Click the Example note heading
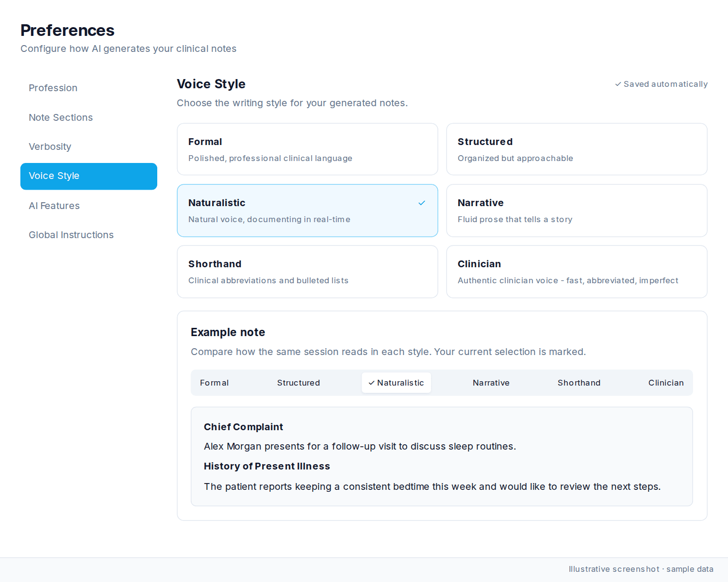The width and height of the screenshot is (728, 582). [x=228, y=332]
